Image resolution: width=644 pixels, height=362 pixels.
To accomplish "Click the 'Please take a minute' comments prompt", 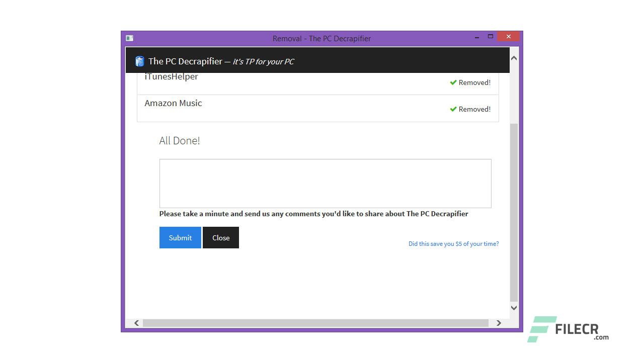I will 313,214.
